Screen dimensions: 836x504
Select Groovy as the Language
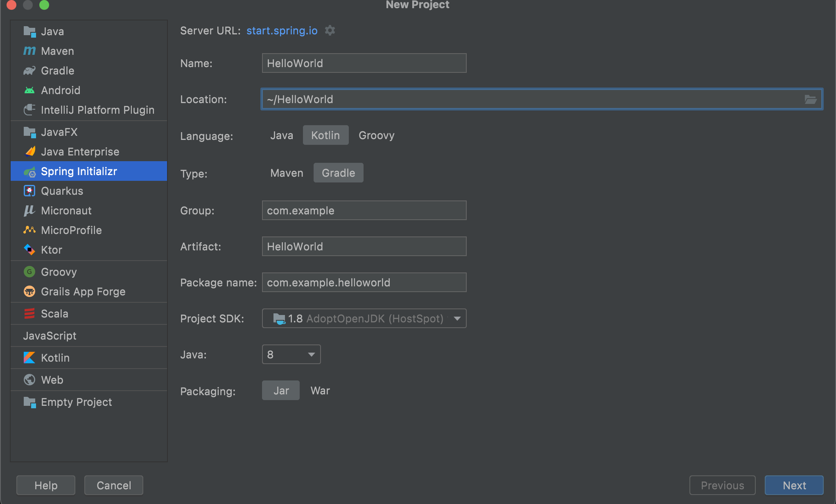click(376, 135)
